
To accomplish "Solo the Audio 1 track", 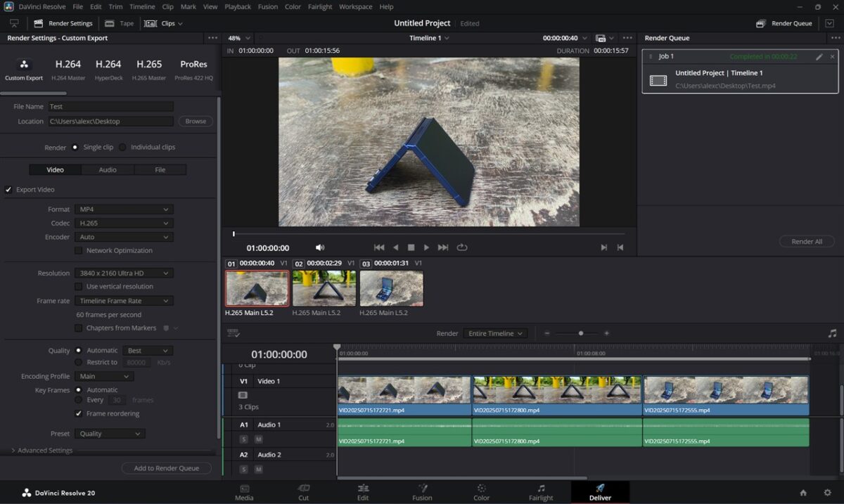I will coord(244,439).
